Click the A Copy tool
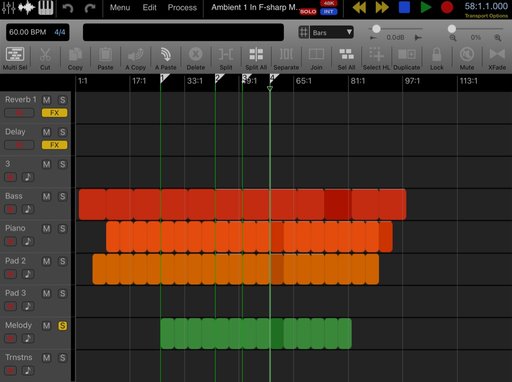The image size is (512, 382). (136, 59)
